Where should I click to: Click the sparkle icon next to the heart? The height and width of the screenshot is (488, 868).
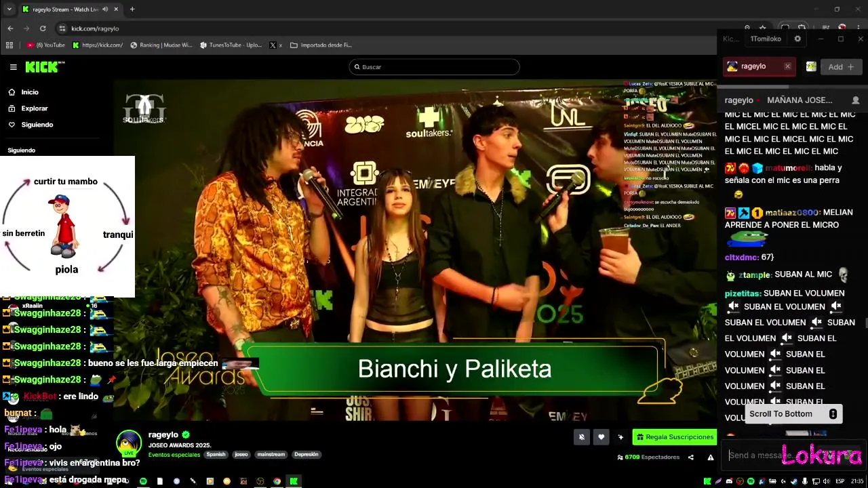tap(620, 437)
